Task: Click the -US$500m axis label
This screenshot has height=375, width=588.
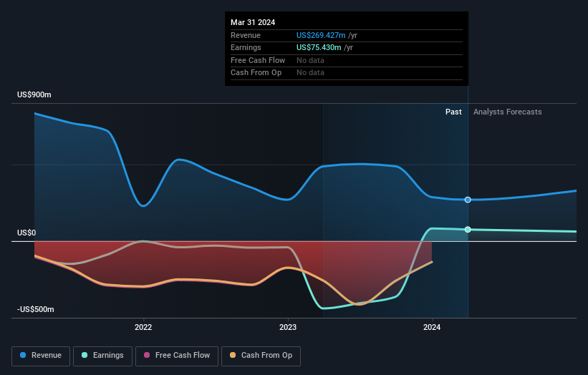Action: coord(36,309)
